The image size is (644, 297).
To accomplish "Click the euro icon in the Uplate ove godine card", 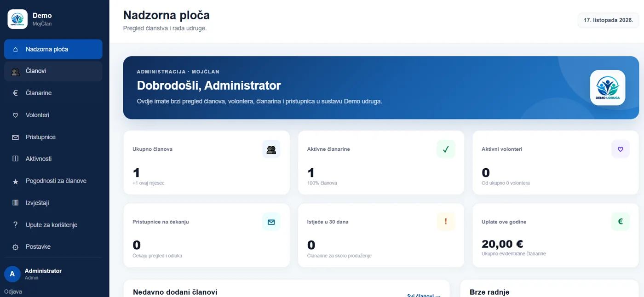I will tap(621, 222).
